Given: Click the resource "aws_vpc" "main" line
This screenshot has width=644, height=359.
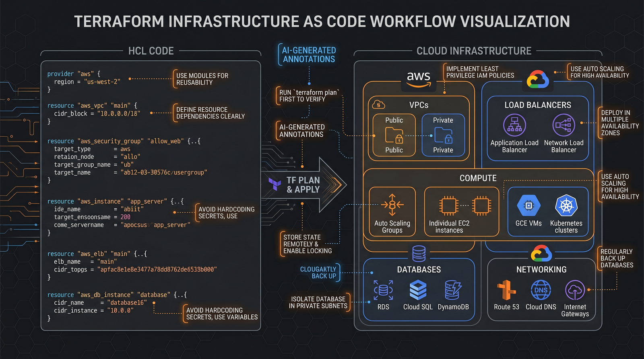Looking at the screenshot, I should [92, 105].
